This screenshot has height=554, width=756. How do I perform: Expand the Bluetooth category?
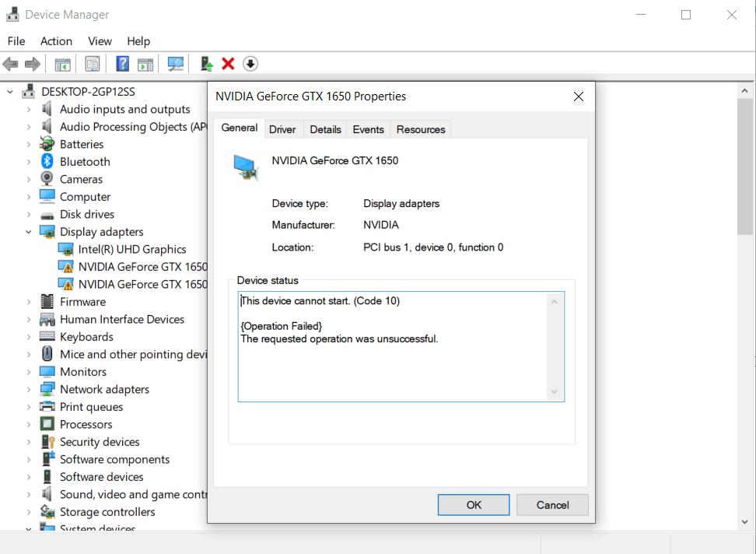click(29, 162)
